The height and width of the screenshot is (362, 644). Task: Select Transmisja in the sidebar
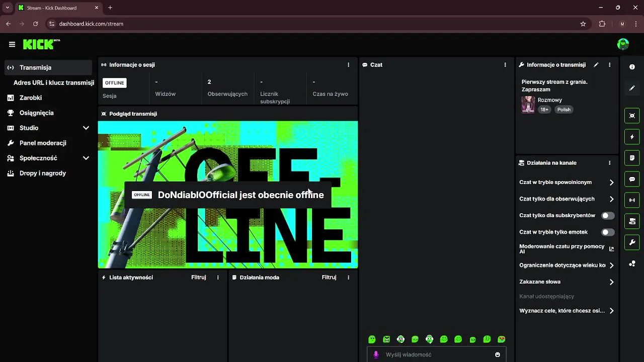[48, 67]
